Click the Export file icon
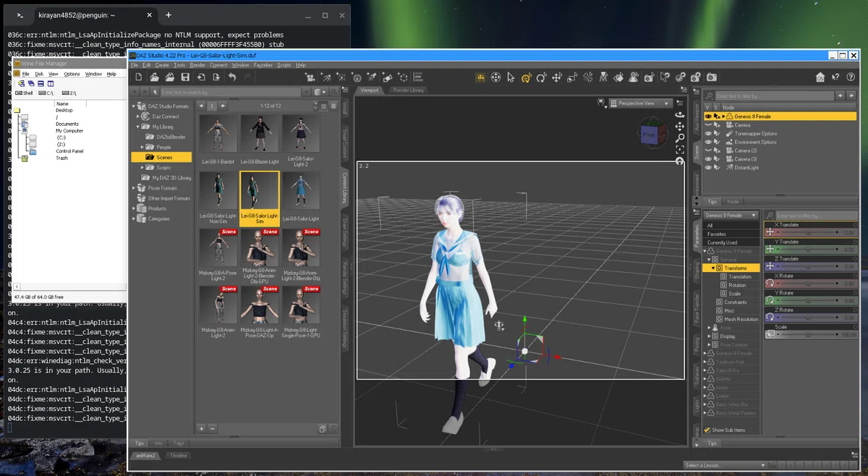 click(216, 77)
